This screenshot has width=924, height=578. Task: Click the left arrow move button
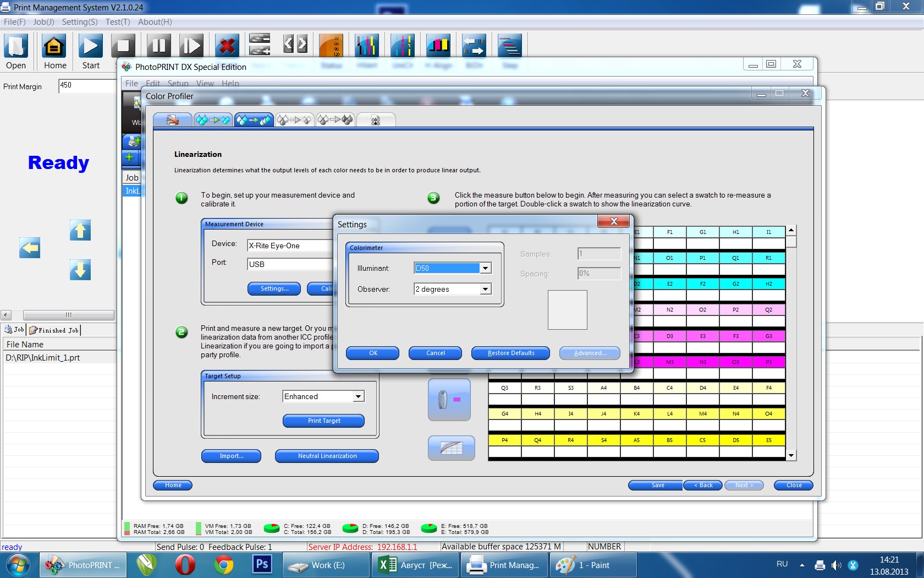point(30,248)
